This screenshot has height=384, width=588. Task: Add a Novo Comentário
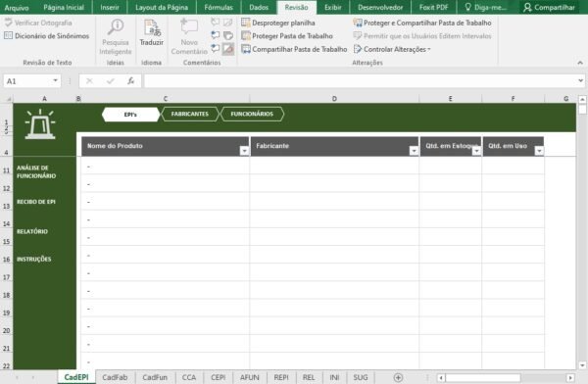pyautogui.click(x=189, y=37)
